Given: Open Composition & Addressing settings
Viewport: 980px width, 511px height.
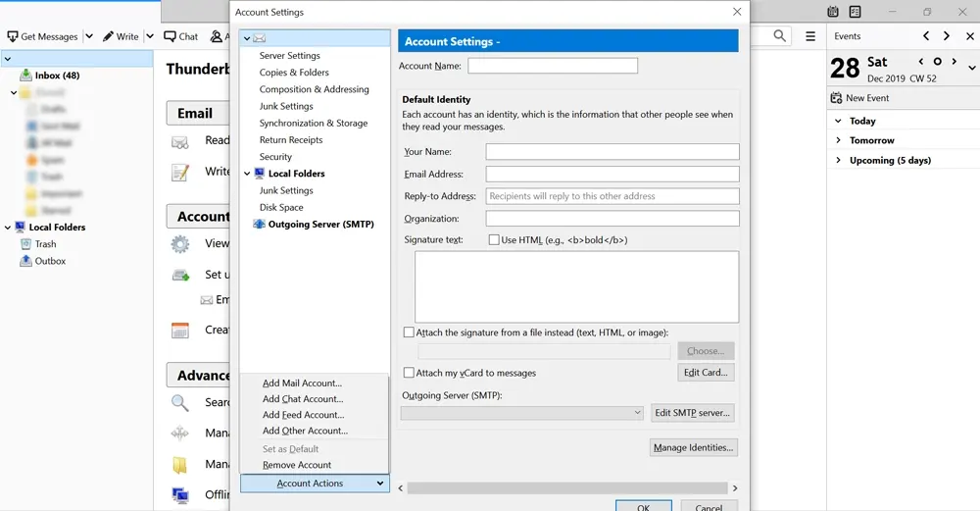Looking at the screenshot, I should [x=314, y=89].
